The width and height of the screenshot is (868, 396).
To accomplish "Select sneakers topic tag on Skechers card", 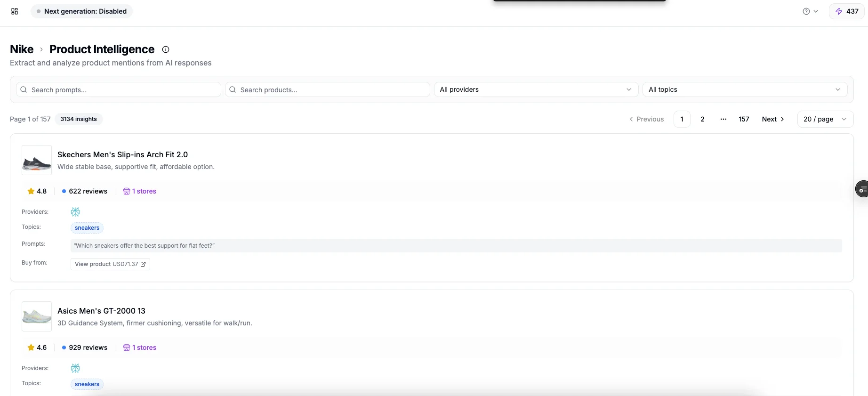I will coord(87,228).
